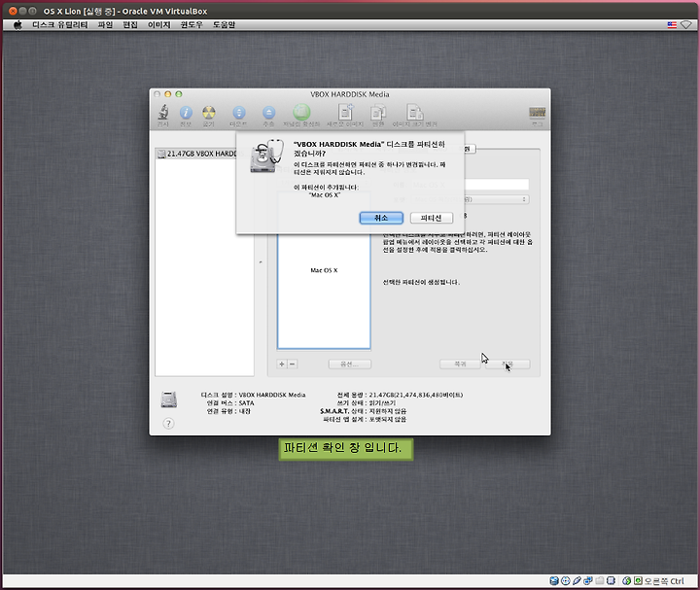Click the Verify microscope toolbar icon
Screen dimensions: 700x590
click(163, 113)
